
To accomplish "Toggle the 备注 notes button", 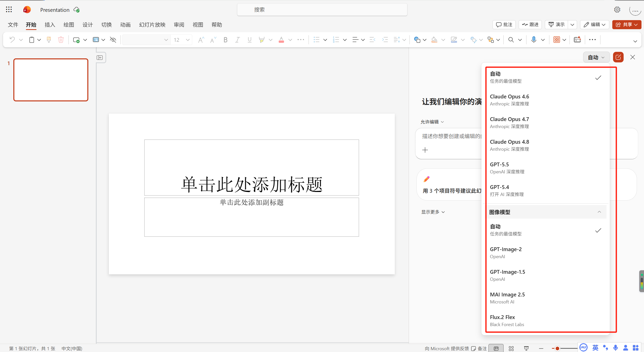I will tap(479, 348).
